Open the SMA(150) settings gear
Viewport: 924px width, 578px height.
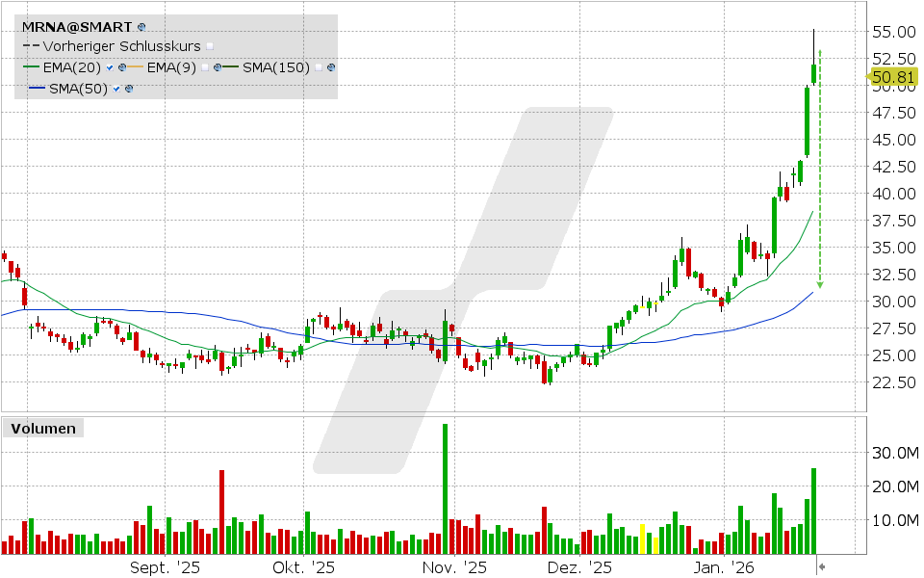(x=331, y=68)
